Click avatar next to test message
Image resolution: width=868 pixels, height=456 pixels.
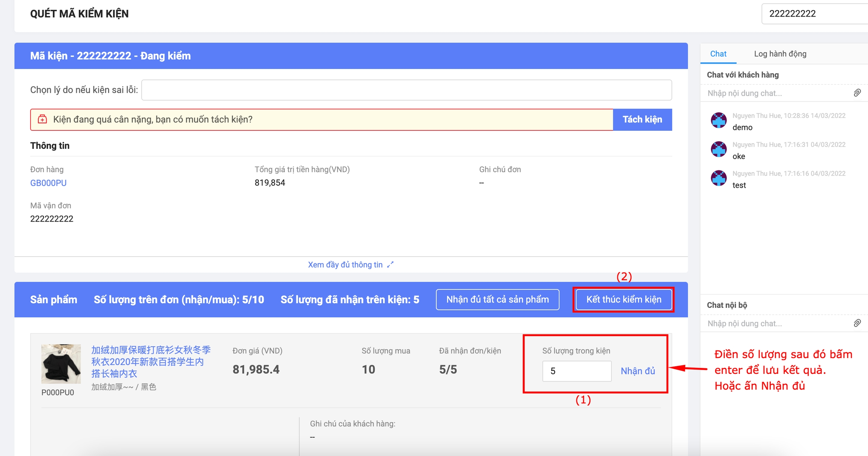[718, 178]
